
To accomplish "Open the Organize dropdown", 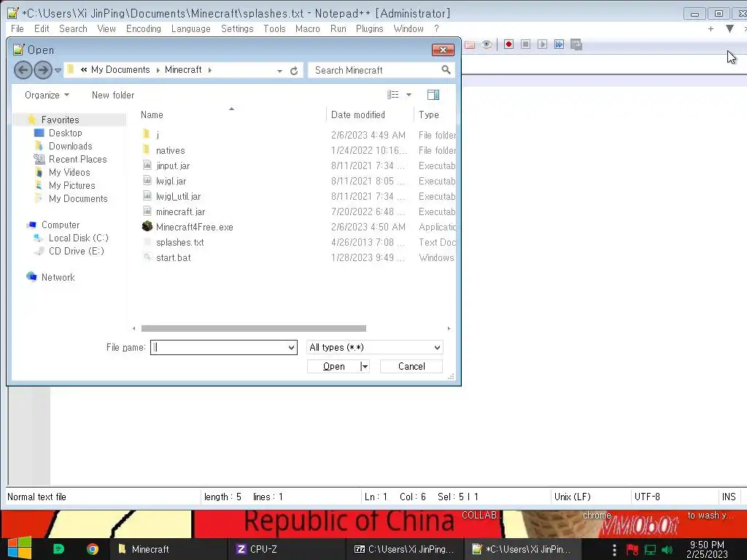I will 47,95.
